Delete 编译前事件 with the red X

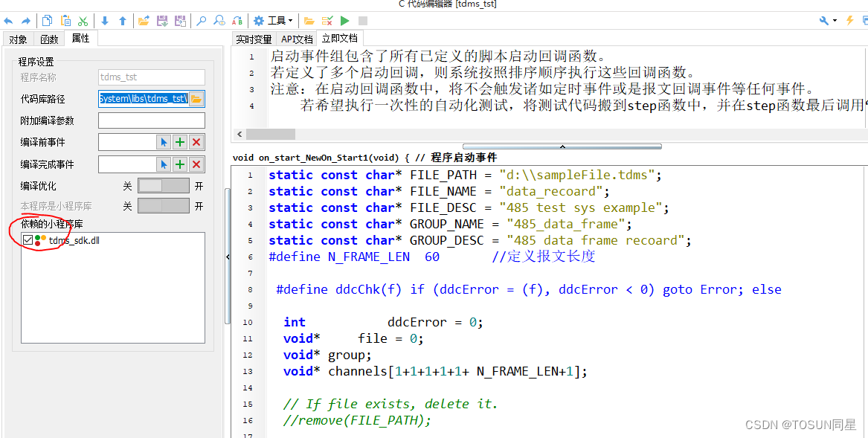pyautogui.click(x=196, y=142)
